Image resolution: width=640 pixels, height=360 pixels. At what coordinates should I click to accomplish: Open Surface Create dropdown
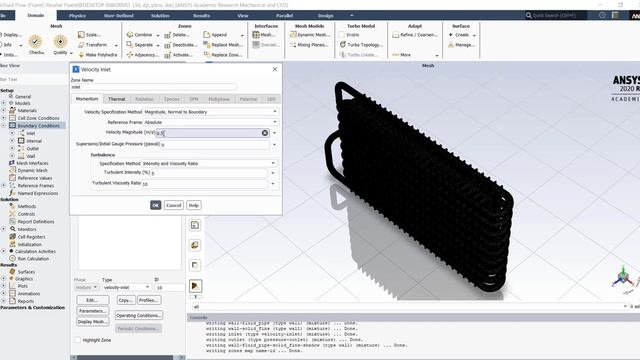click(462, 35)
